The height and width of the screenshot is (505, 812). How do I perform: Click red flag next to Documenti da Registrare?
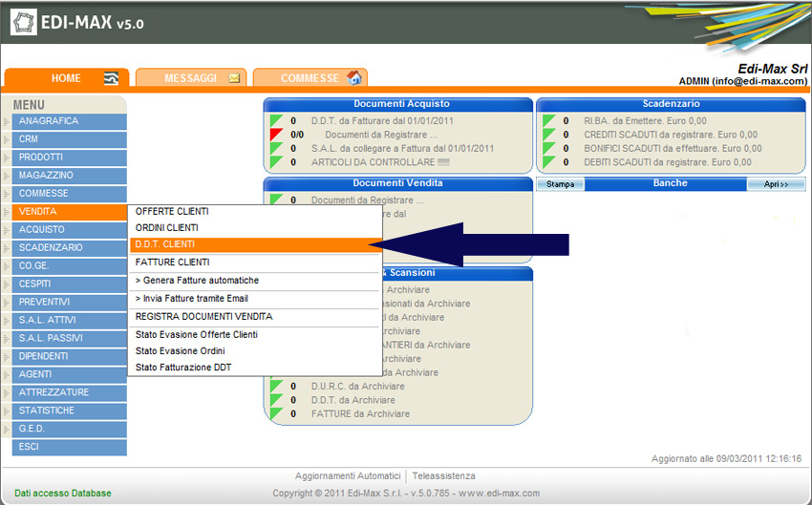(277, 135)
